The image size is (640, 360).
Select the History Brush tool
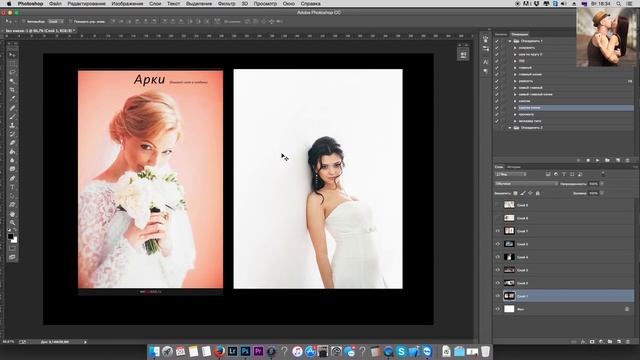pos(12,134)
